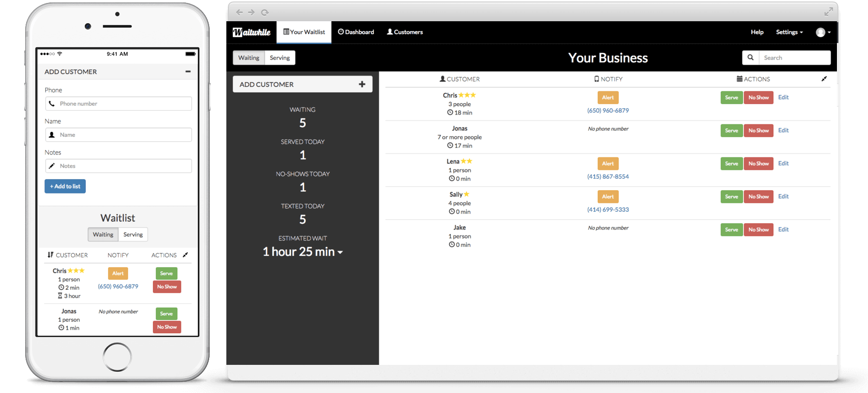Mark Jonas No Show on phone

point(167,327)
